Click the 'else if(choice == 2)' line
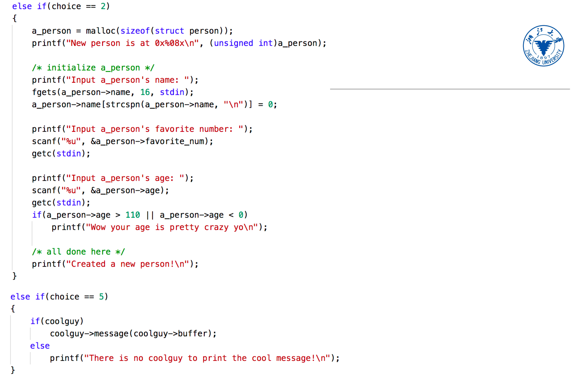Image resolution: width=588 pixels, height=383 pixels. pos(61,6)
